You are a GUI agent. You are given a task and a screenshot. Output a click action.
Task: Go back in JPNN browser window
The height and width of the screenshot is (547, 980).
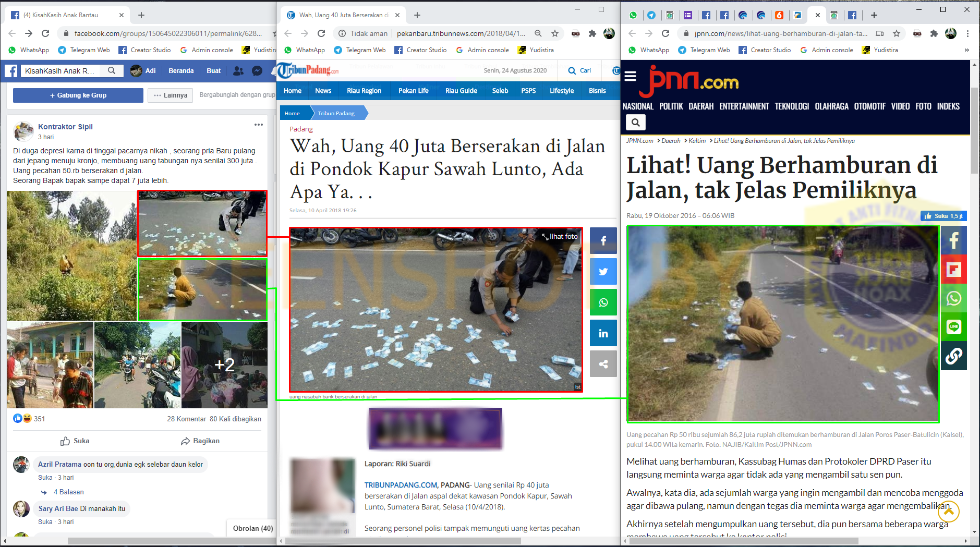click(632, 33)
